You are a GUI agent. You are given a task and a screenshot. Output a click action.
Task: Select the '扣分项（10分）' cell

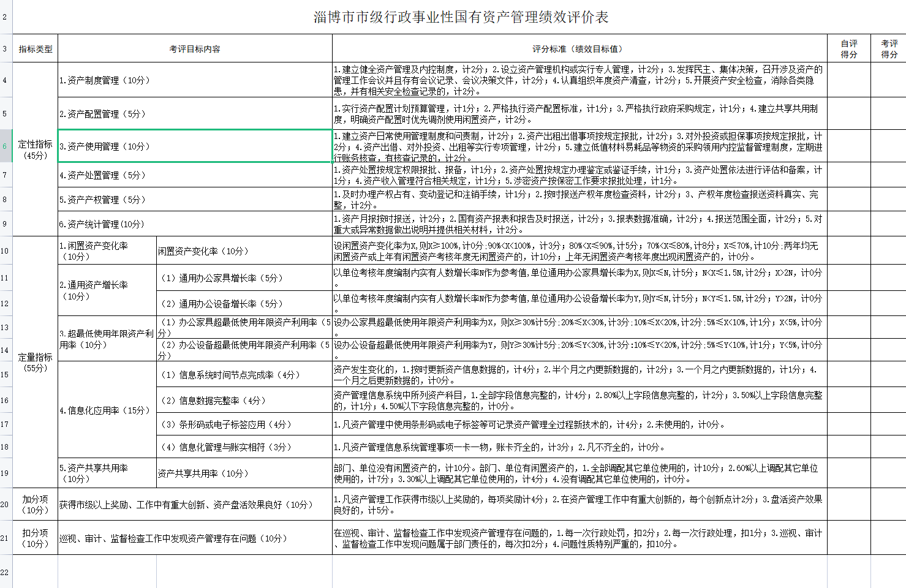coord(36,538)
